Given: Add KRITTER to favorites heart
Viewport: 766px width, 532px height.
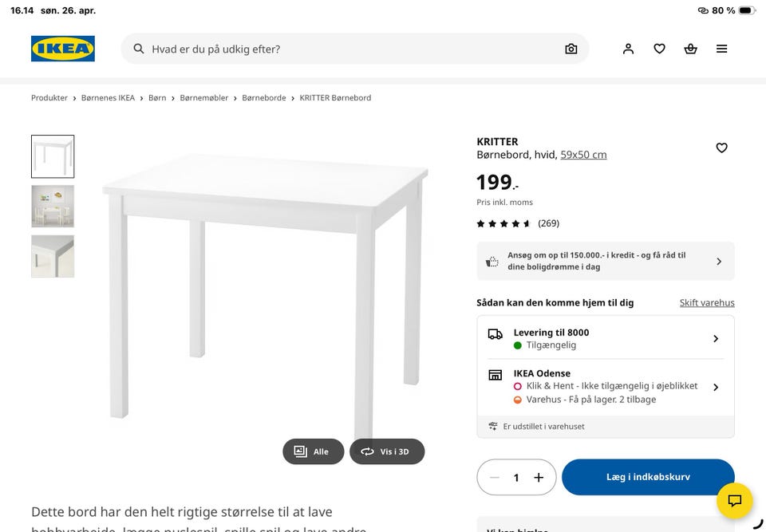Looking at the screenshot, I should pos(721,148).
